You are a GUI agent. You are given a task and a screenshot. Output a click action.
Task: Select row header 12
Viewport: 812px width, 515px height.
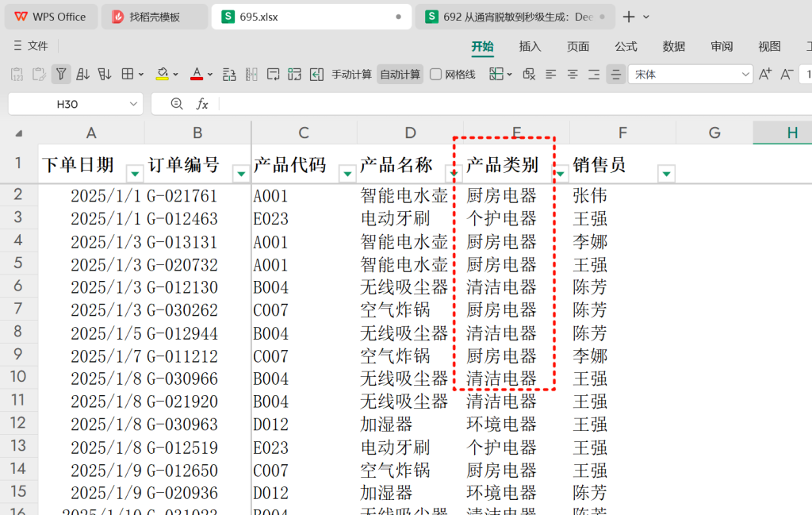[18, 423]
